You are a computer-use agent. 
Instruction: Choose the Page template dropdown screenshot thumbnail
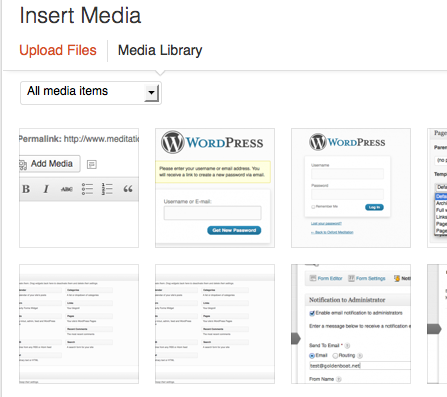(x=437, y=188)
